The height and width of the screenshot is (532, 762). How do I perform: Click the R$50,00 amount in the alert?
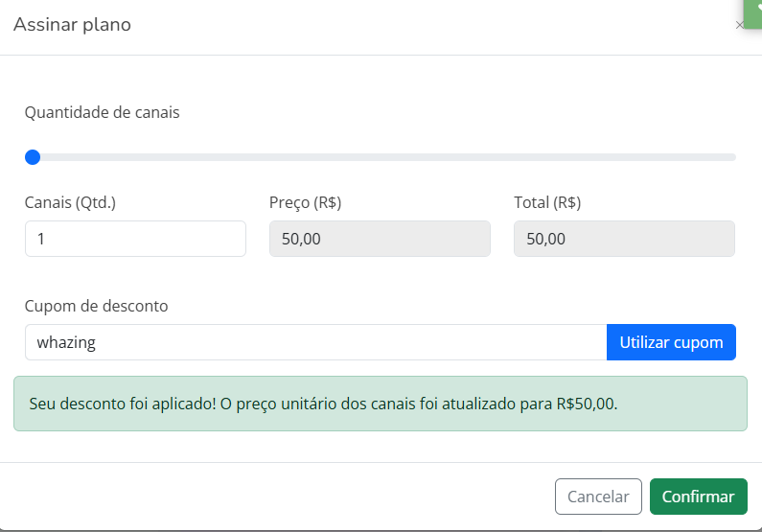pos(586,404)
